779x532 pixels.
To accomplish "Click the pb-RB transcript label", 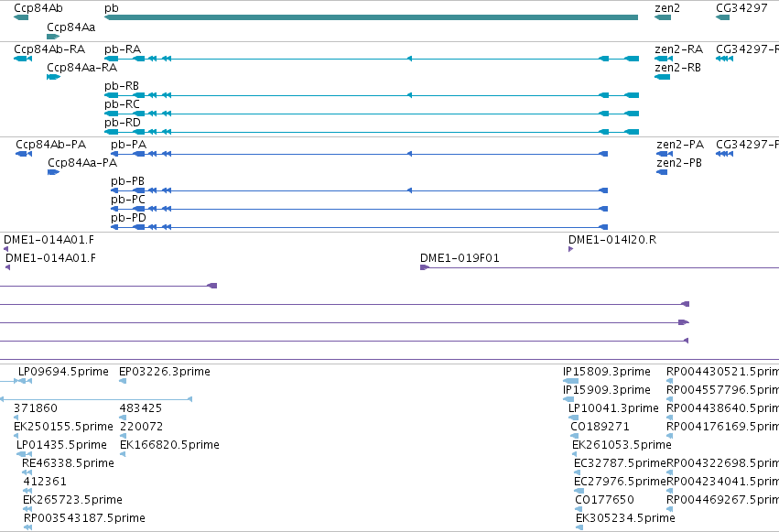I will (122, 86).
